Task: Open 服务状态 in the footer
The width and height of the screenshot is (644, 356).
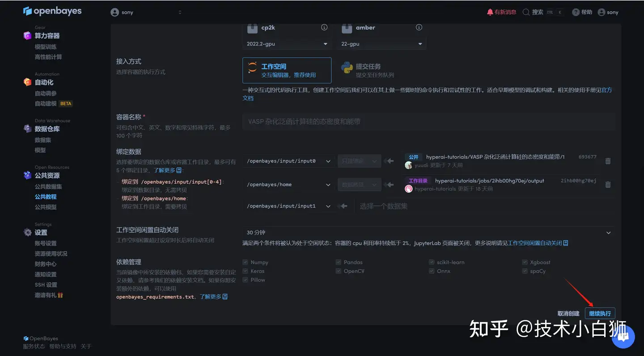Action: pos(34,347)
